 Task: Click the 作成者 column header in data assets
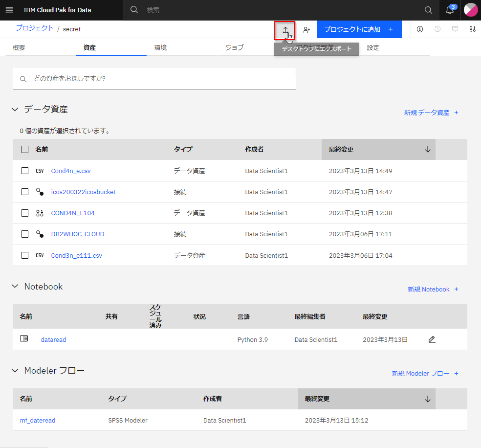coord(254,150)
